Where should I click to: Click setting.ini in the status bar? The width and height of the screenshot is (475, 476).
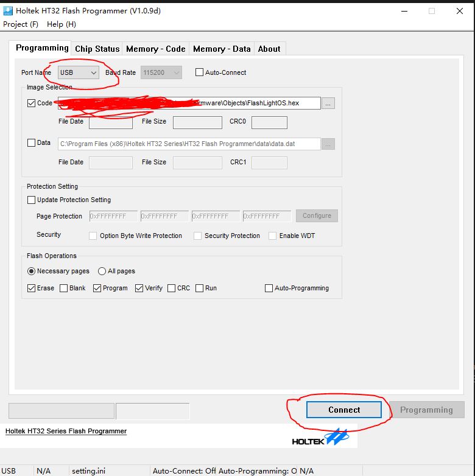pyautogui.click(x=89, y=471)
